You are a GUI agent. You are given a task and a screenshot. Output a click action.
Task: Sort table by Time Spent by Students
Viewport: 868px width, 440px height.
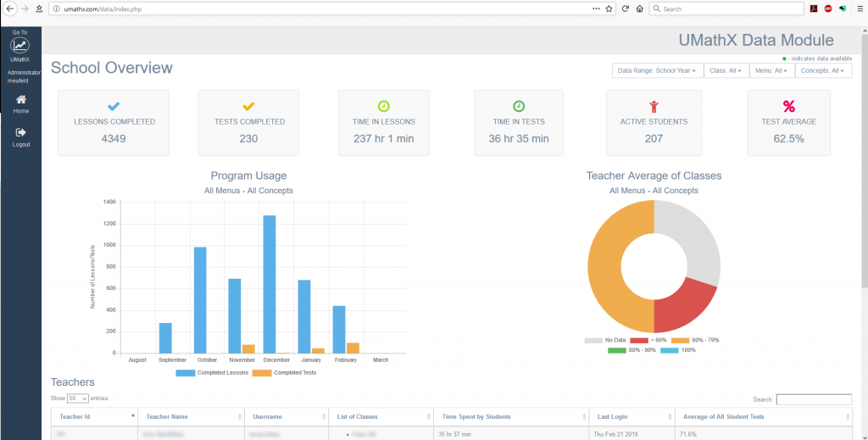tap(511, 417)
